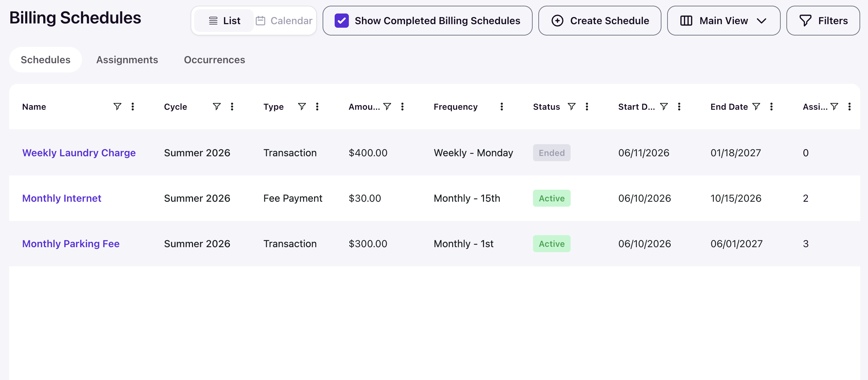Open Assignments column kebab menu
Image resolution: width=868 pixels, height=380 pixels.
[x=850, y=107]
